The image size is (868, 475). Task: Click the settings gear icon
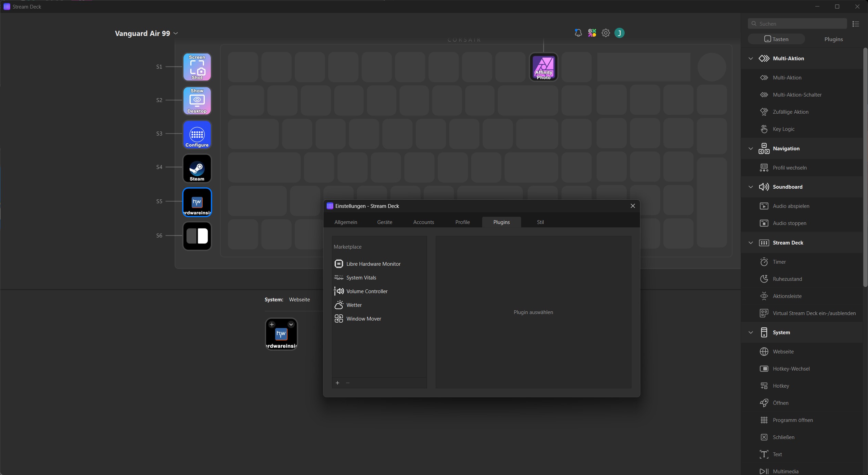click(x=605, y=33)
